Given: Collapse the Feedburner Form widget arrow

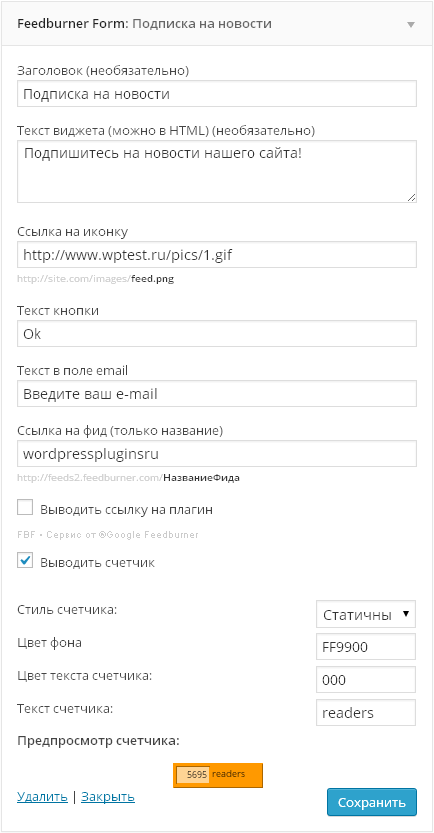Looking at the screenshot, I should coord(410,24).
